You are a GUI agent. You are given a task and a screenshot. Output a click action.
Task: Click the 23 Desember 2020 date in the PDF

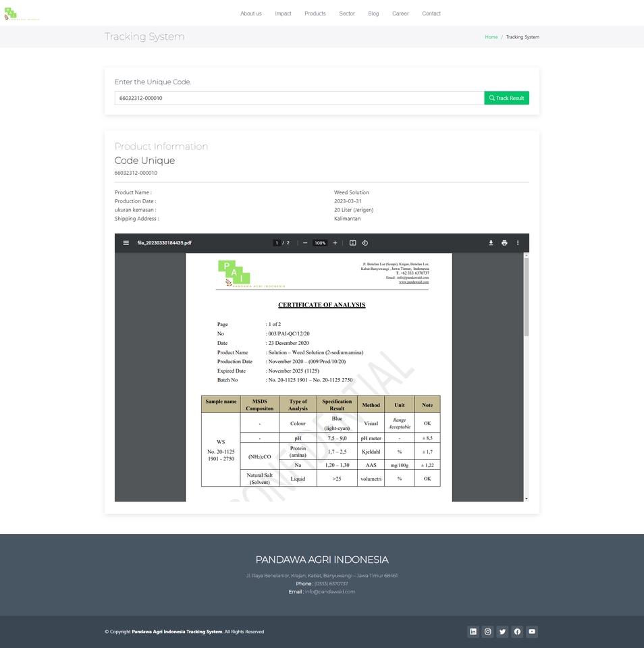point(288,343)
